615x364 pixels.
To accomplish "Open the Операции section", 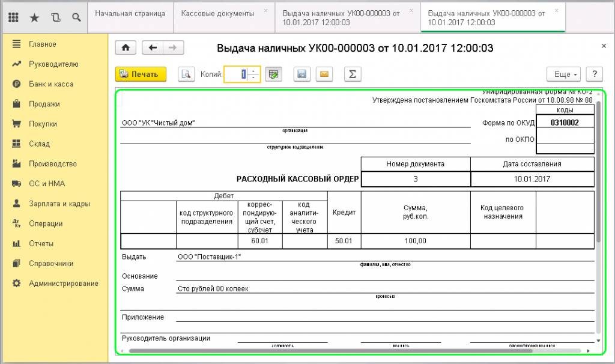I will tap(46, 223).
